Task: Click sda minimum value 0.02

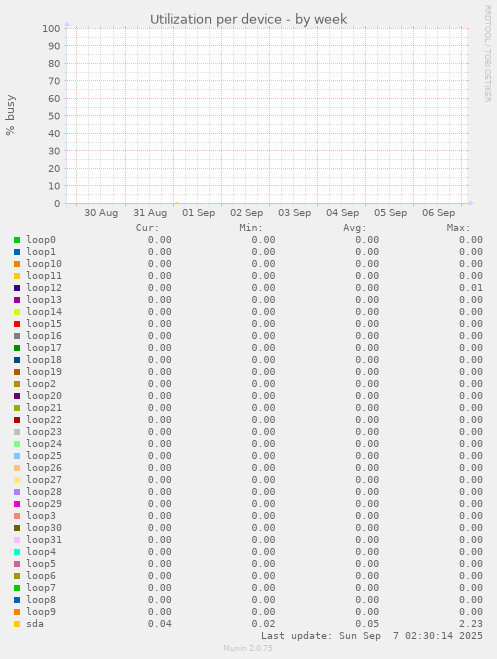Action: tap(263, 624)
